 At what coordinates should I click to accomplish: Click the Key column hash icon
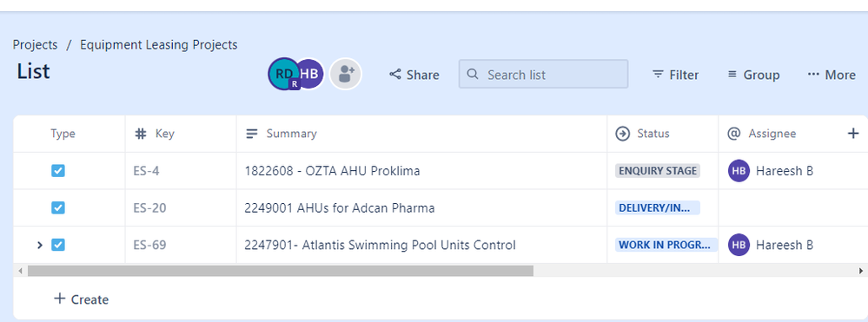141,134
